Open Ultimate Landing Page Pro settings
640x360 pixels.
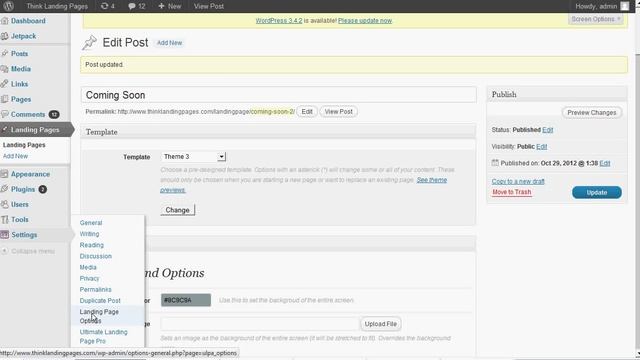tap(104, 336)
